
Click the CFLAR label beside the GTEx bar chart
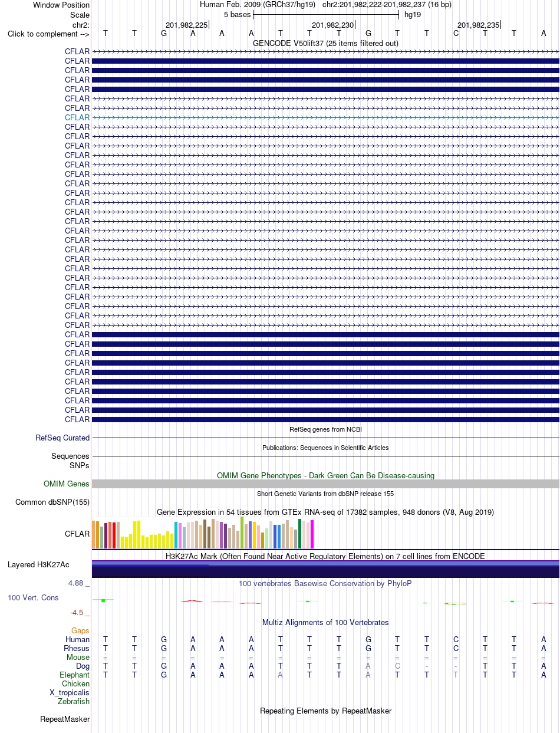[x=77, y=534]
